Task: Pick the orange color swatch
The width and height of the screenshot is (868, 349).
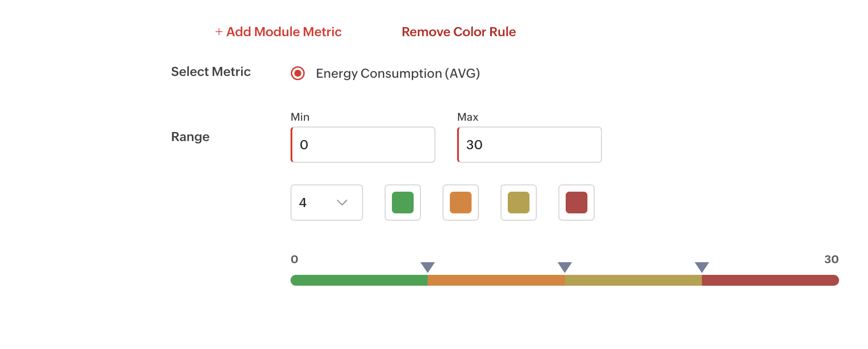Action: coord(460,203)
